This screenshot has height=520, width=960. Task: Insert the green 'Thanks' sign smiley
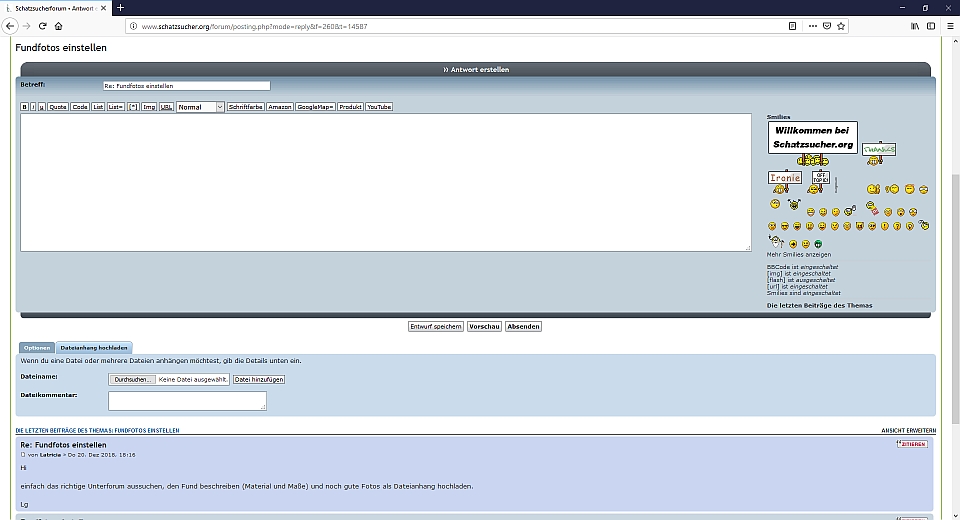click(x=879, y=149)
